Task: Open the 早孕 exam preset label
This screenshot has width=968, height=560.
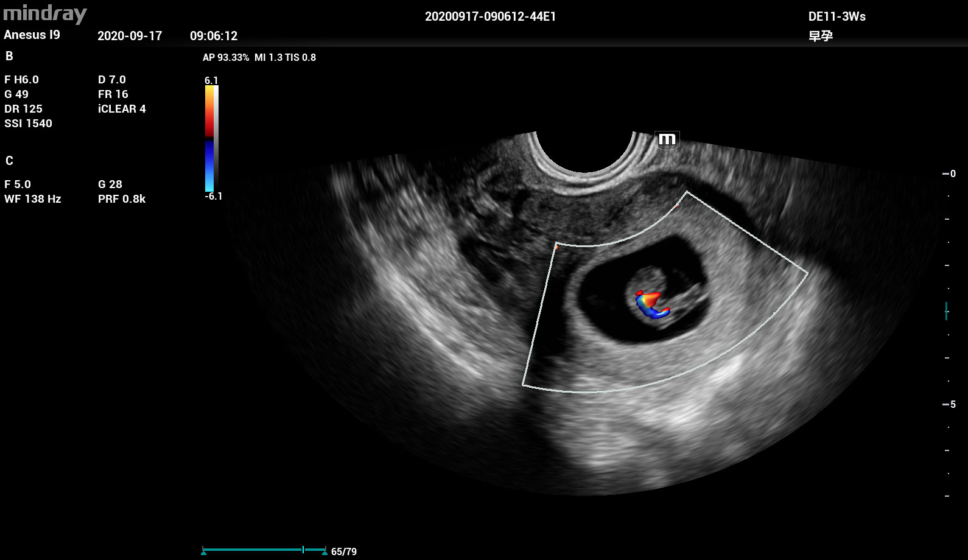Action: coord(820,36)
